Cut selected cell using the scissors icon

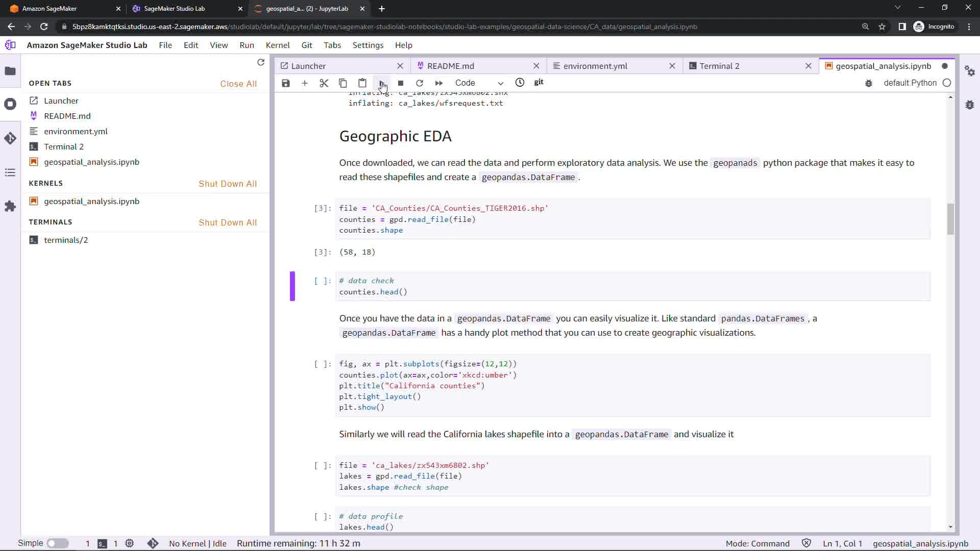click(x=324, y=83)
